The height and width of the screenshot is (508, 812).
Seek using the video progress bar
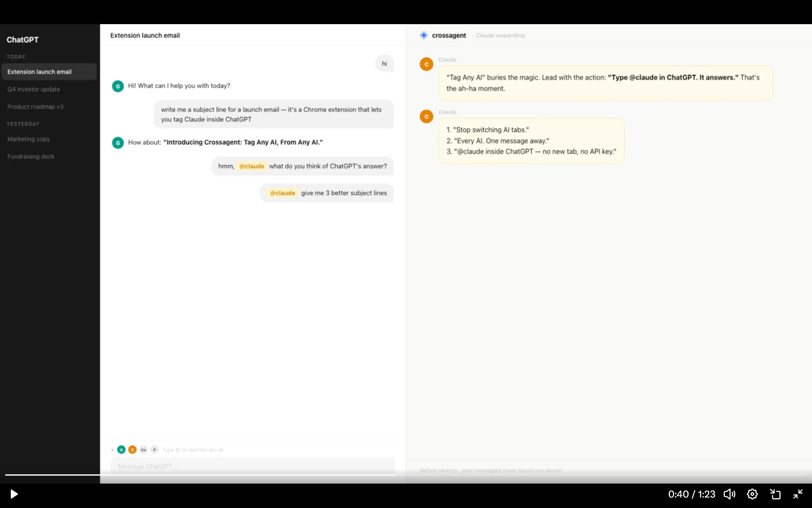point(406,475)
